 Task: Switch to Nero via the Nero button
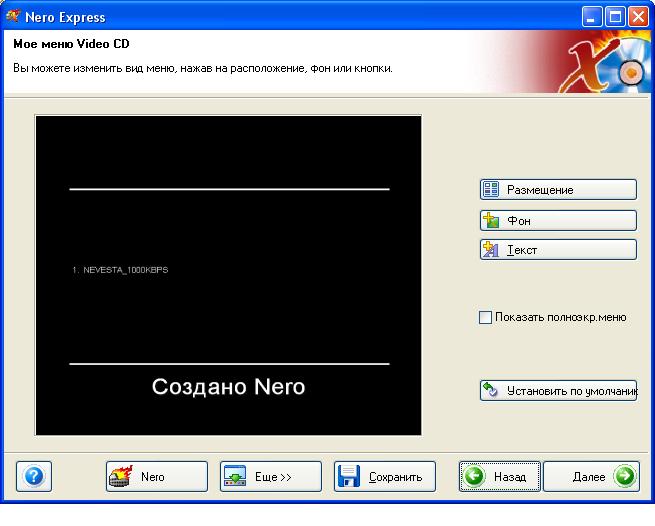click(x=157, y=476)
